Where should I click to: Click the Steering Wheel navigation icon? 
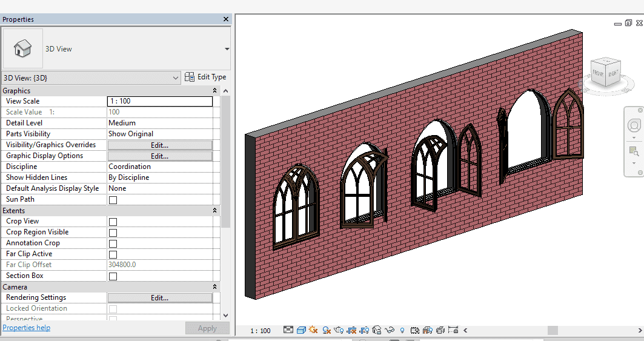[x=634, y=125]
